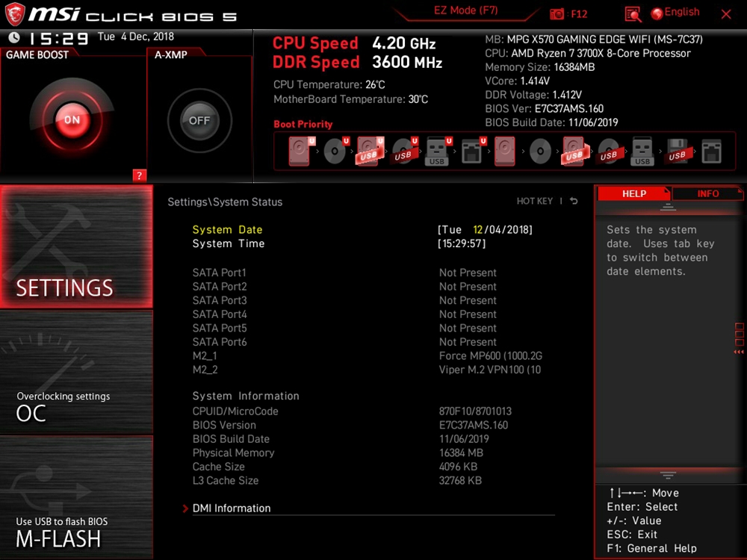
Task: Click the SATA Port5 row
Action: 344,328
